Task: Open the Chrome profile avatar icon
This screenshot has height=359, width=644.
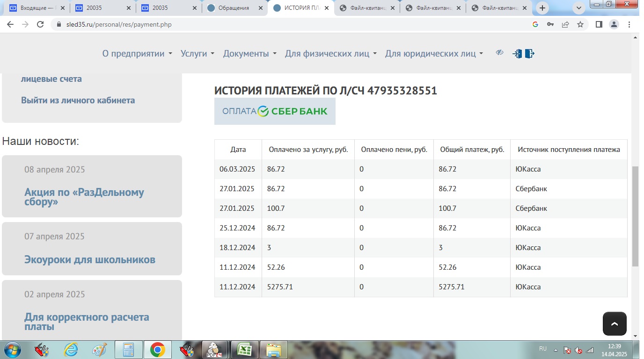Action: pos(614,24)
